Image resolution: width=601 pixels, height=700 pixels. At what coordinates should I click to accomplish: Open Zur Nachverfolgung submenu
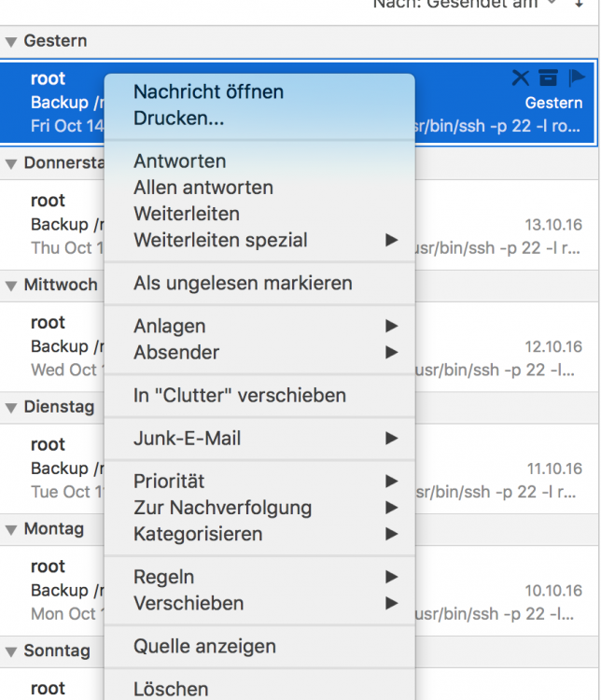point(259,508)
